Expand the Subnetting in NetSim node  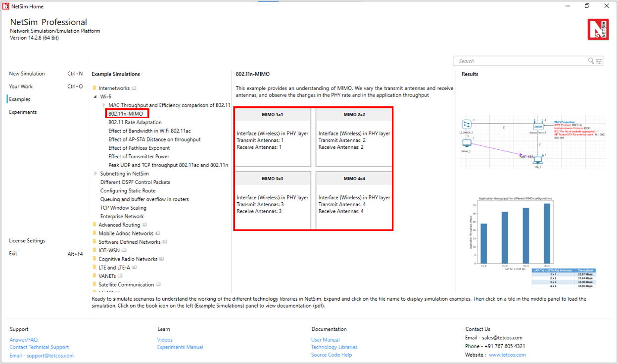pos(95,174)
